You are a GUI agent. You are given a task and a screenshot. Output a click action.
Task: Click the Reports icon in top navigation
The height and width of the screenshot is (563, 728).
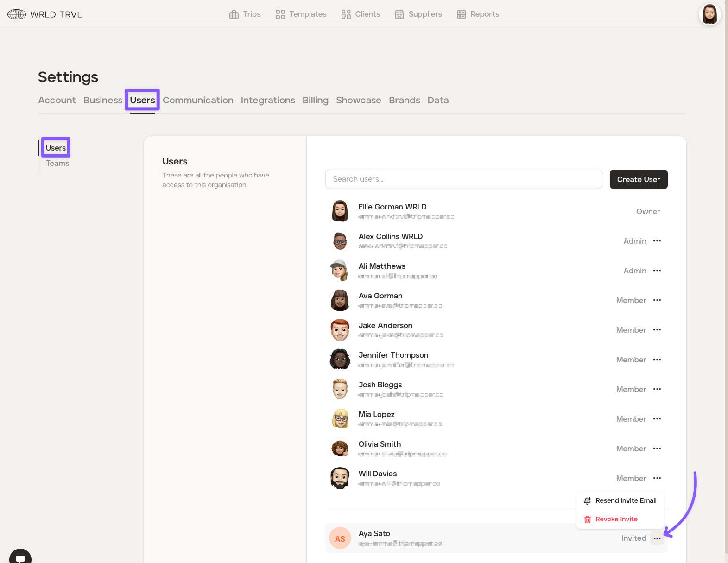461,14
